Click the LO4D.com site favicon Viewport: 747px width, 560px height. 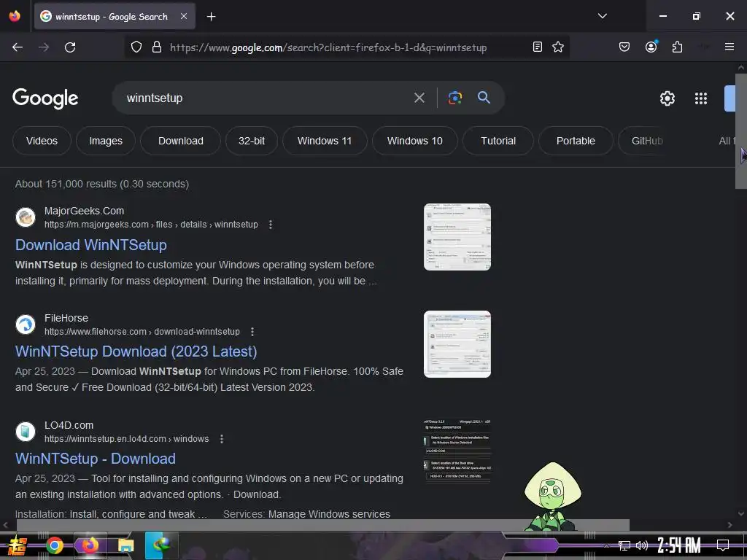point(26,432)
